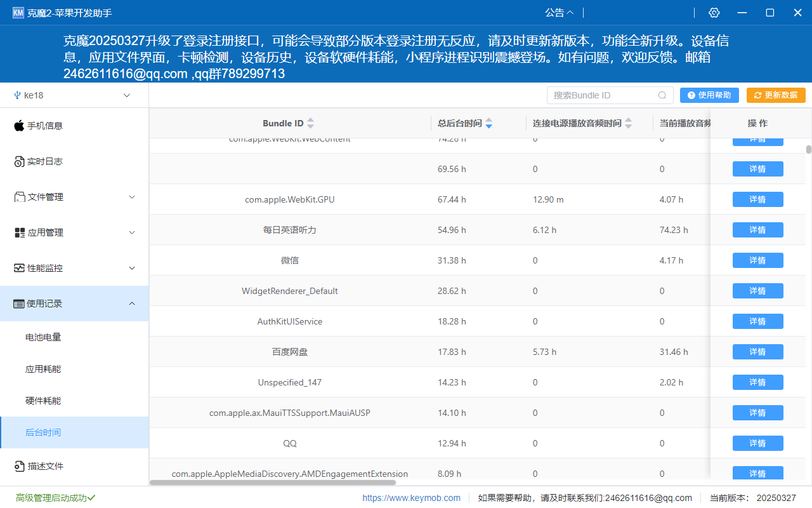
Task: Click the 5.73 h audio time value
Action: [x=545, y=352]
